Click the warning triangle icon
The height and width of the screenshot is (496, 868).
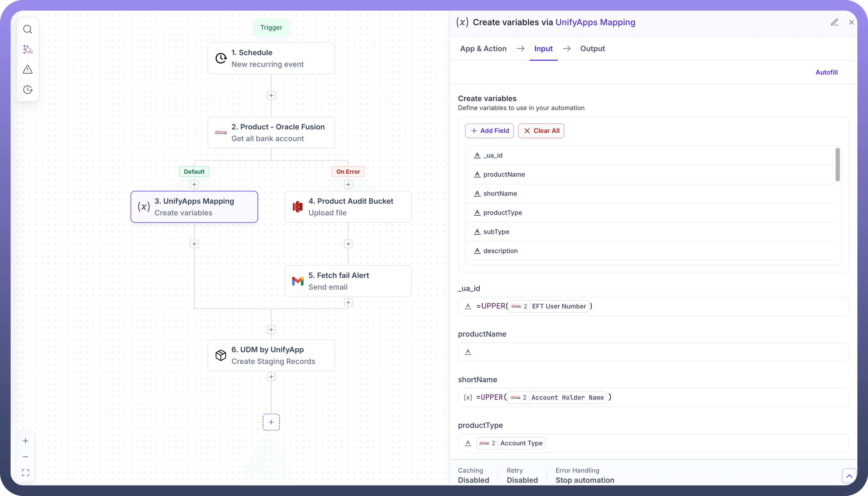coord(28,69)
